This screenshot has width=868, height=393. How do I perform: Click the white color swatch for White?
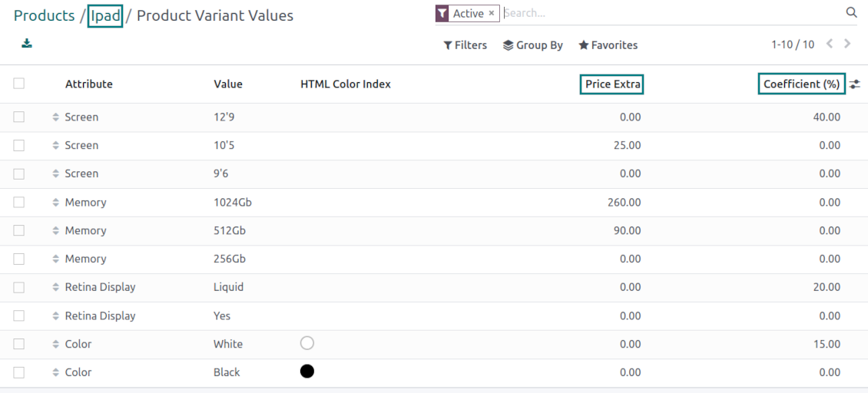point(307,343)
